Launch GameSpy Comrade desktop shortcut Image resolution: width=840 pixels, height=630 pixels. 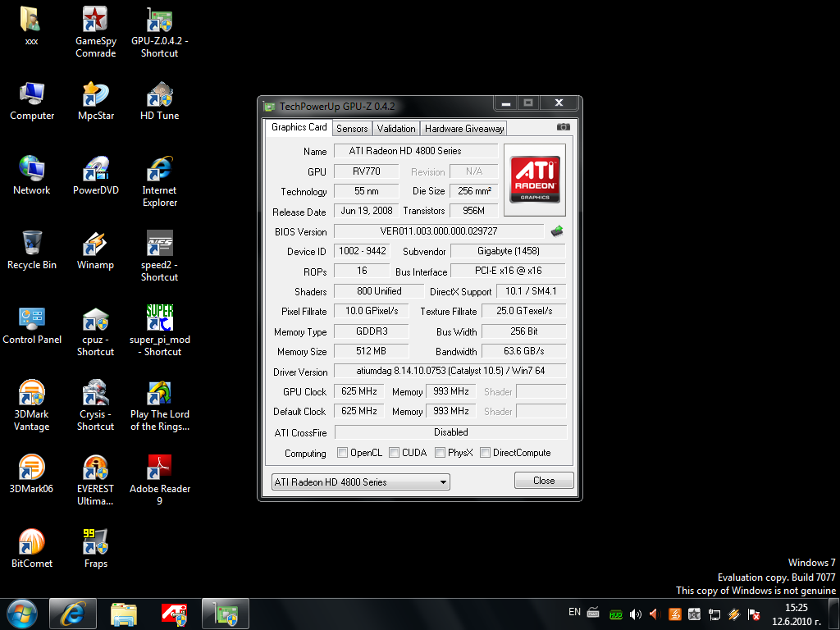tap(95, 32)
